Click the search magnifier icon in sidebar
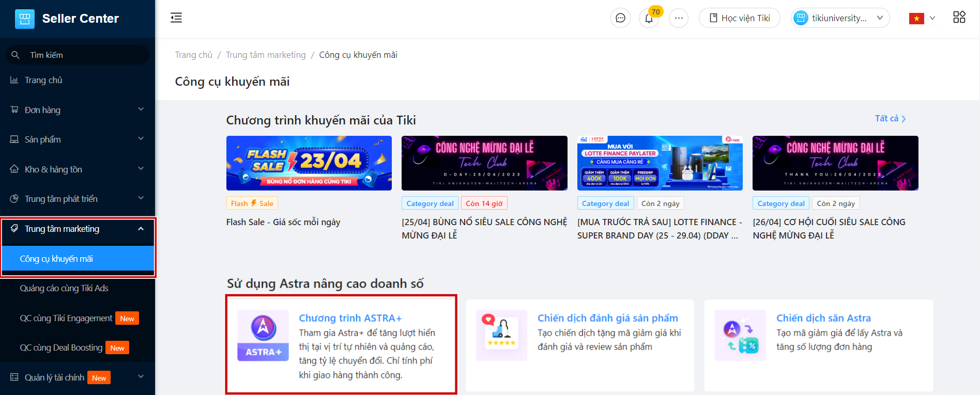The width and height of the screenshot is (980, 395). point(16,55)
